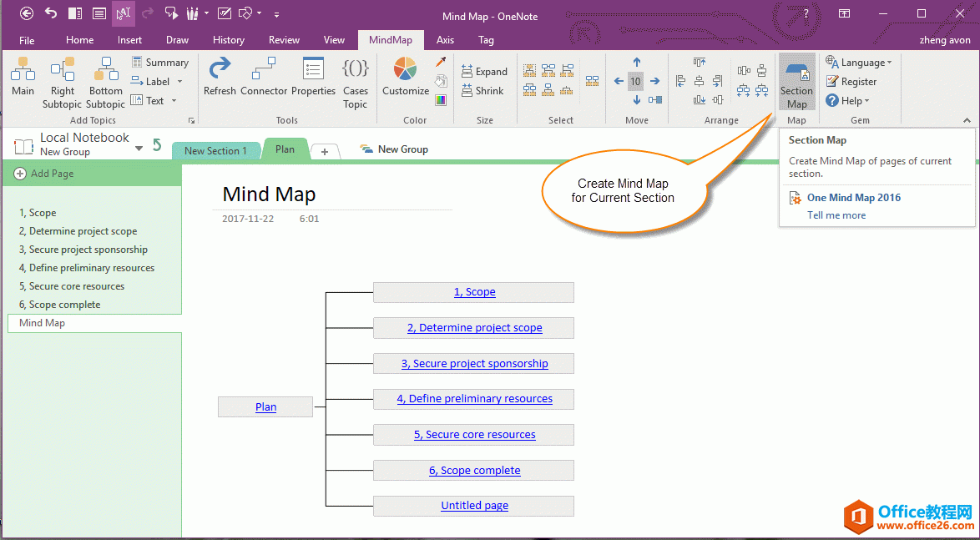Open the Untitled page link
The height and width of the screenshot is (540, 980).
tap(474, 505)
